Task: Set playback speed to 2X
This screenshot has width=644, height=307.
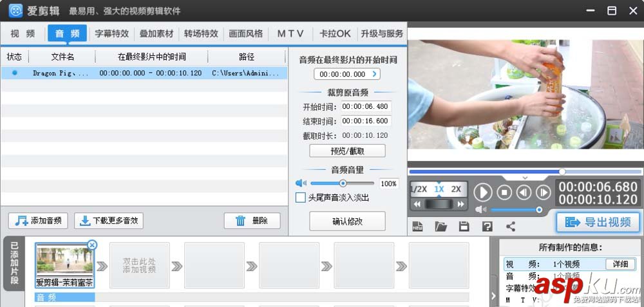Action: tap(456, 189)
